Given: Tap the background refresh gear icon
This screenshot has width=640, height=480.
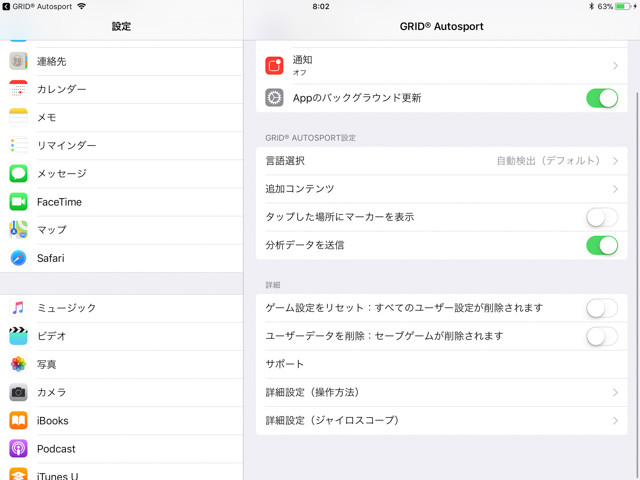Looking at the screenshot, I should point(274,98).
